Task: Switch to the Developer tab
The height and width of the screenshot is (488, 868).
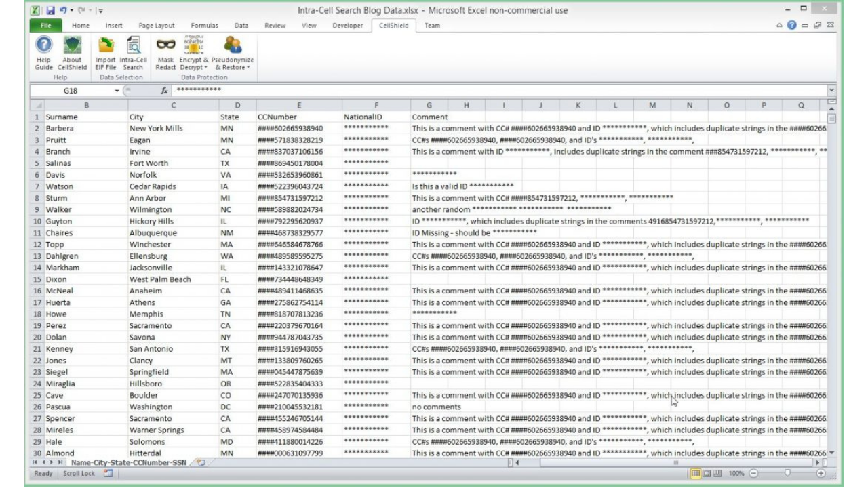Action: click(348, 26)
